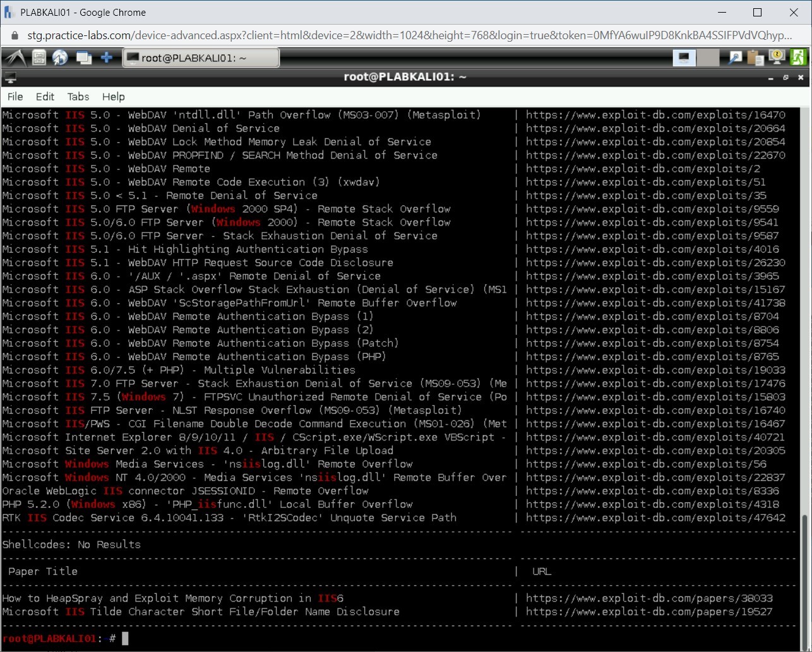Screen dimensions: 812x652
Task: Click the power manager monitor tray icon
Action: click(777, 58)
